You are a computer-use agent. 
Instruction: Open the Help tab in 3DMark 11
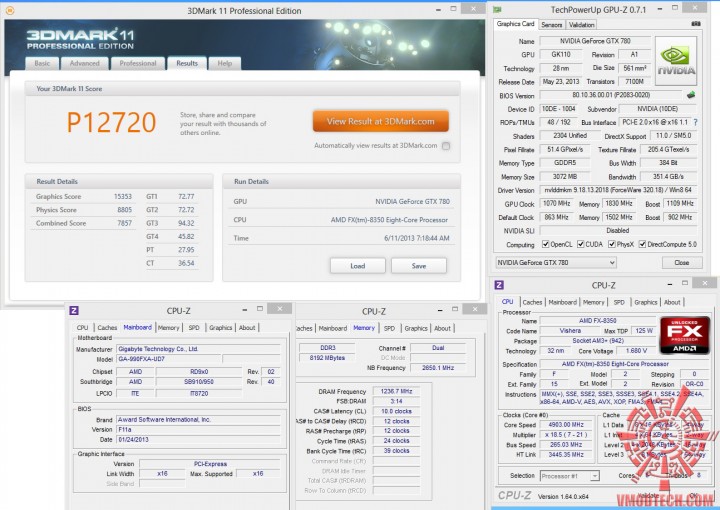coord(225,63)
